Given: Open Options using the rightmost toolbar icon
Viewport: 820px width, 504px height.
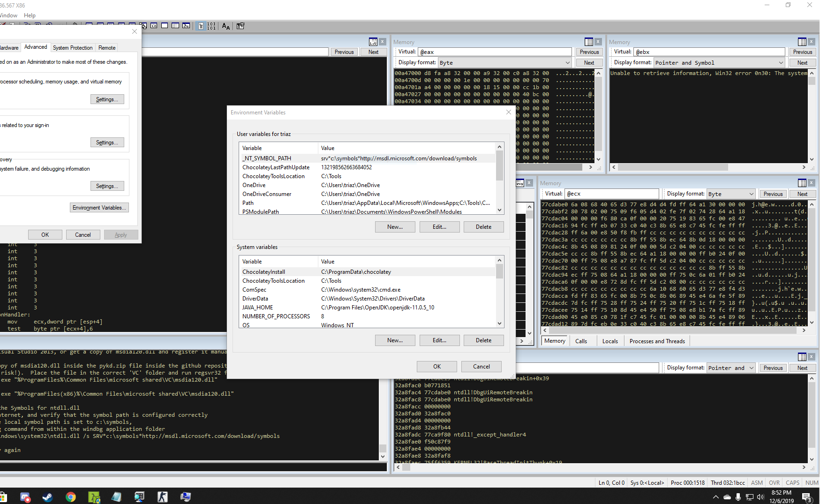Looking at the screenshot, I should click(240, 26).
